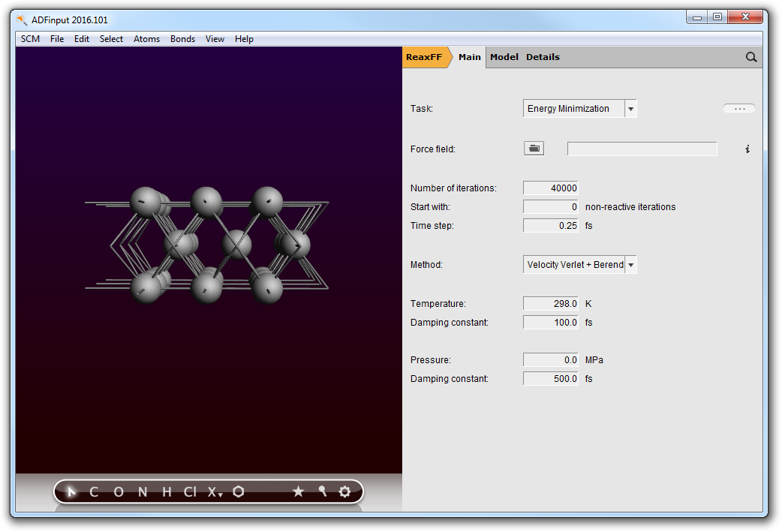Minimize the ADFinput window

pyautogui.click(x=697, y=17)
